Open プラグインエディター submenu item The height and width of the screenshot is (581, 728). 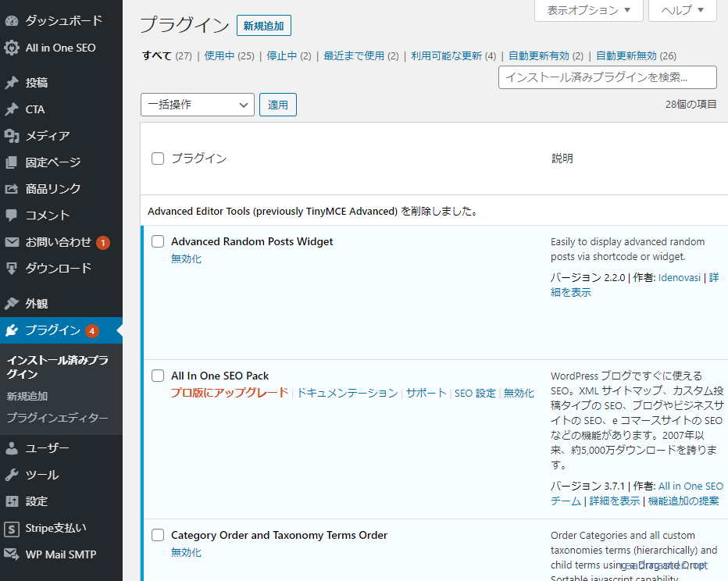[x=57, y=418]
